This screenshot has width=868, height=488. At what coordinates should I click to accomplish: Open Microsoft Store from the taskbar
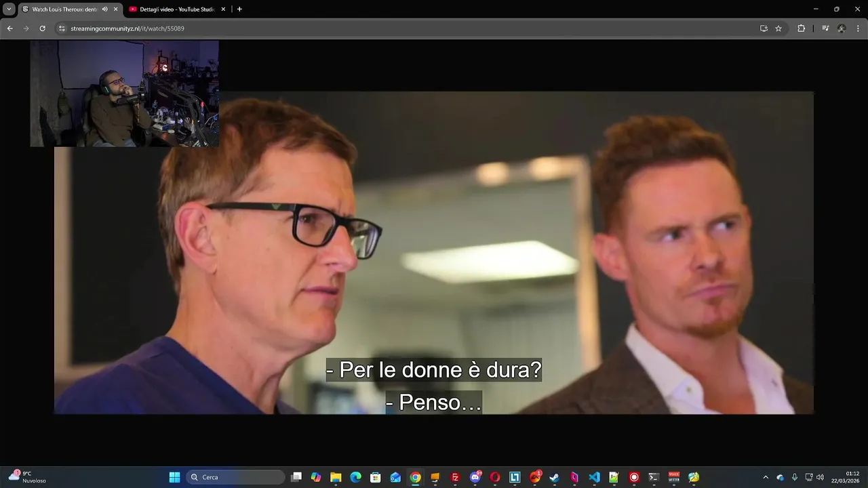[x=376, y=477]
